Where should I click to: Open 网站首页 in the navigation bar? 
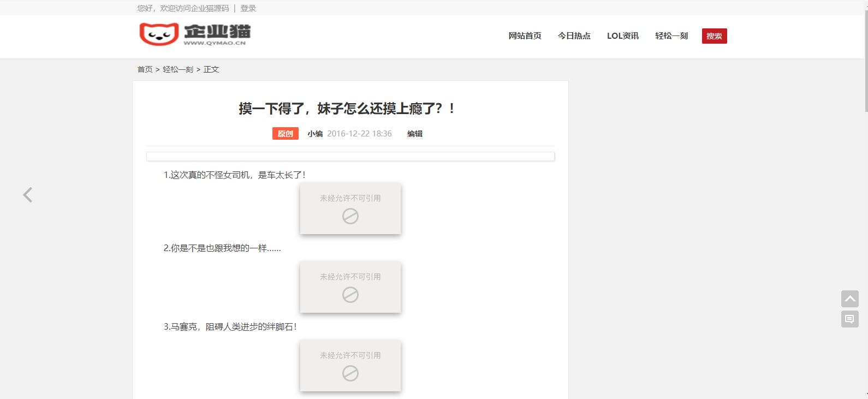[x=525, y=36]
